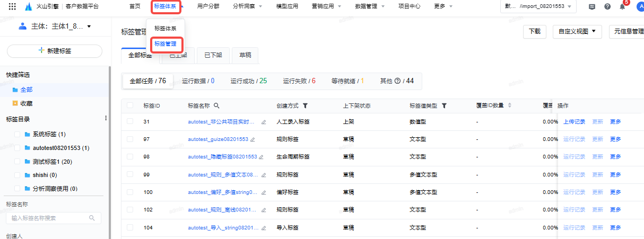Check the row for tag ID 97
Screen dimensions: 644x239
(130, 139)
